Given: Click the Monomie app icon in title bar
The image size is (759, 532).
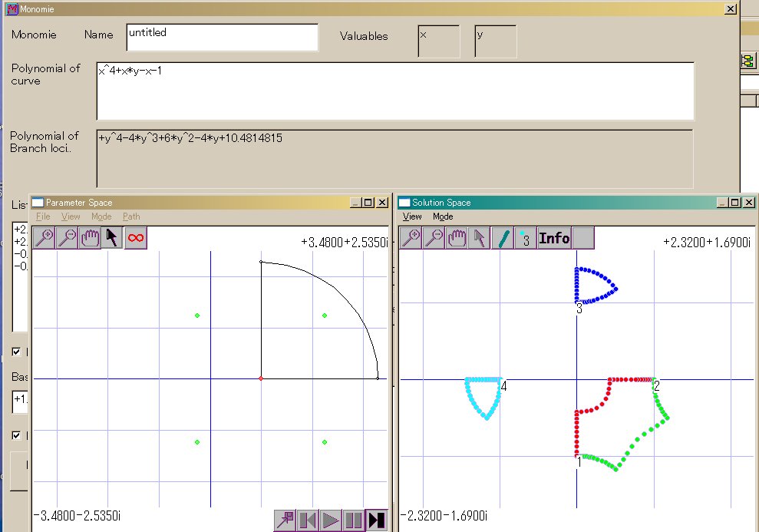Looking at the screenshot, I should pos(12,8).
